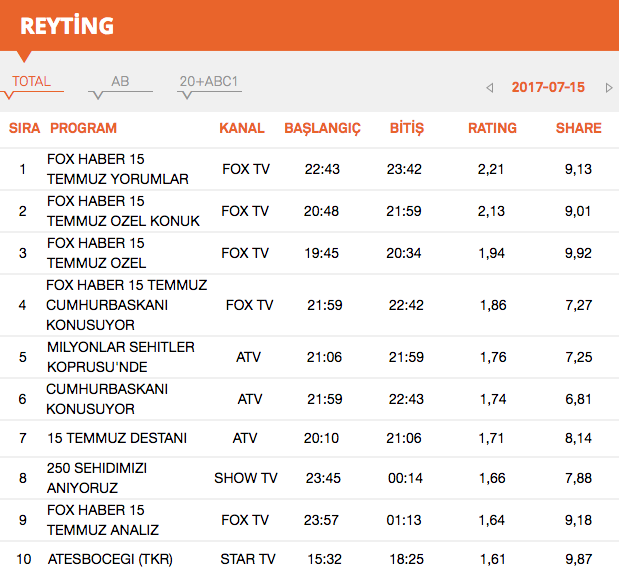Sort by SHARE column header

coord(578,128)
